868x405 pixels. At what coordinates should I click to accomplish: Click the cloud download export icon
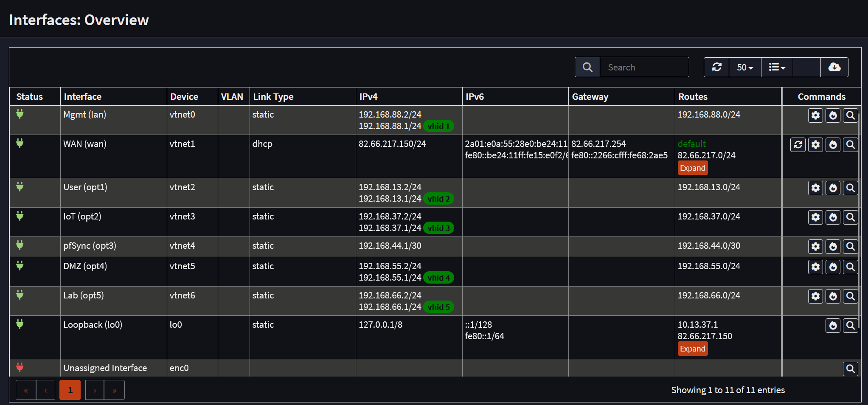834,67
